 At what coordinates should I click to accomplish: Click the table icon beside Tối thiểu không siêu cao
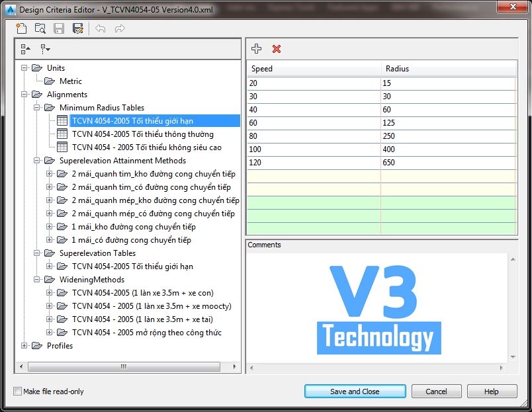coord(62,147)
